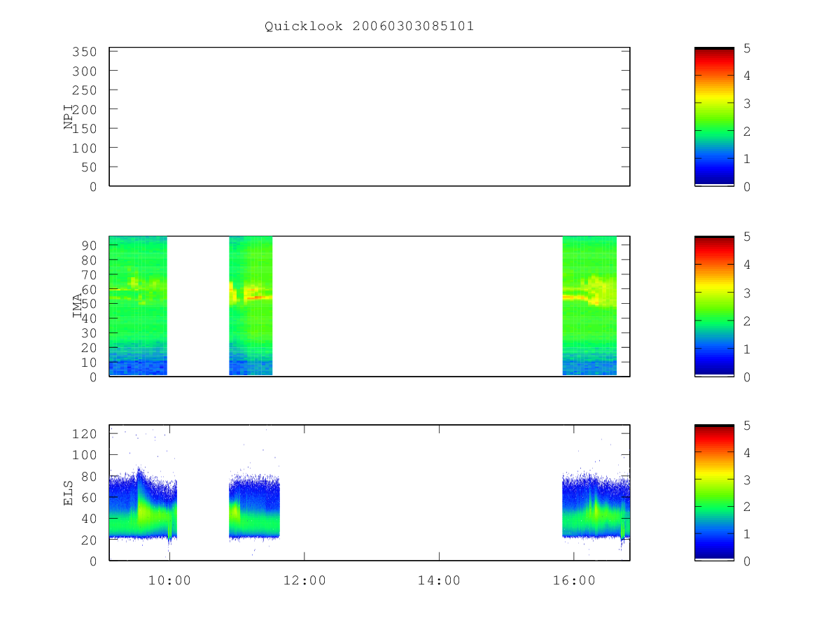Click the 20 tick on the ELS axis
This screenshot has width=840, height=630.
point(90,540)
